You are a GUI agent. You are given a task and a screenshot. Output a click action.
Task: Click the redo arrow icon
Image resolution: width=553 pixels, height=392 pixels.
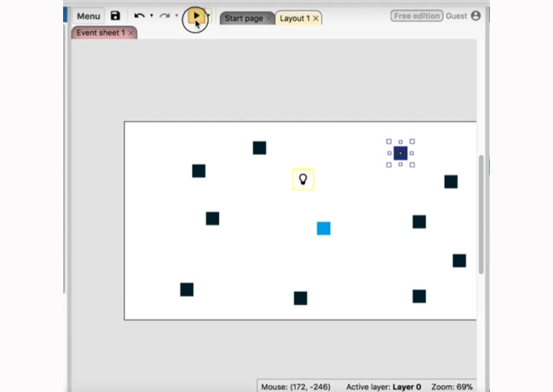coord(165,16)
